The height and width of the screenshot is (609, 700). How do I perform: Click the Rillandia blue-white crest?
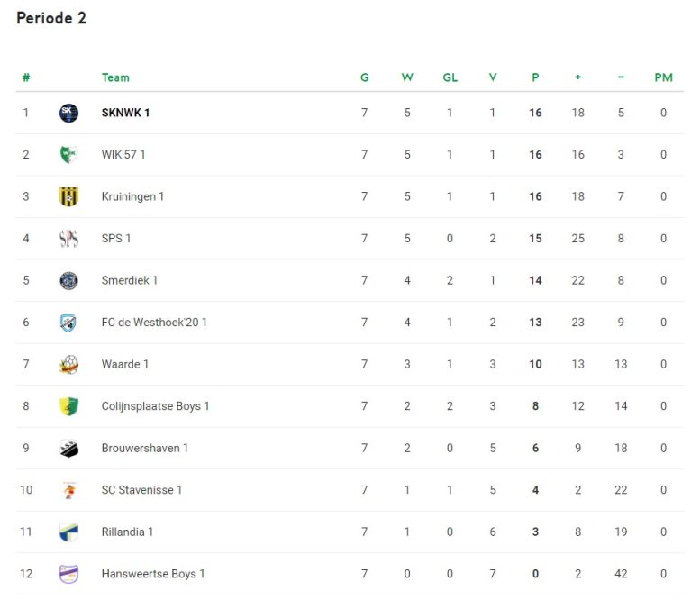click(x=68, y=532)
